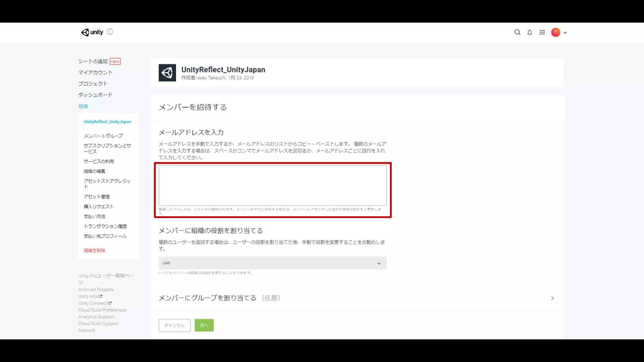Open notifications bell icon

click(x=530, y=32)
